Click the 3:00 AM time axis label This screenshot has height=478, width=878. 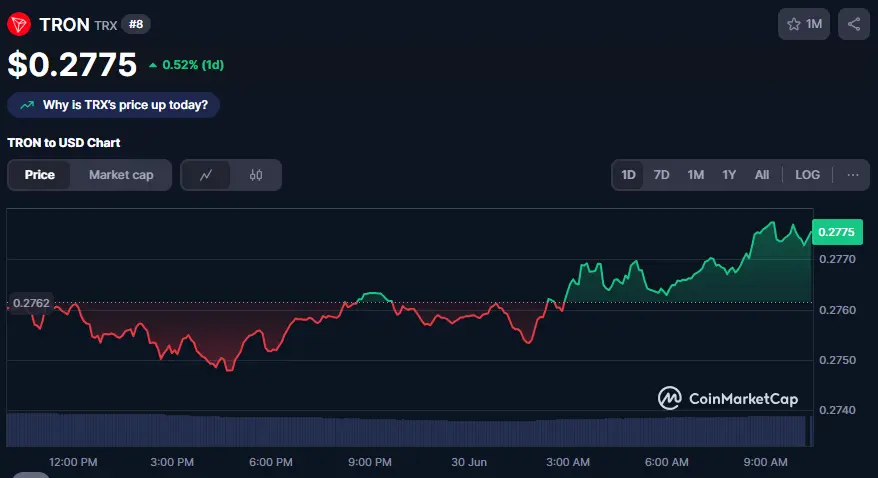[568, 462]
